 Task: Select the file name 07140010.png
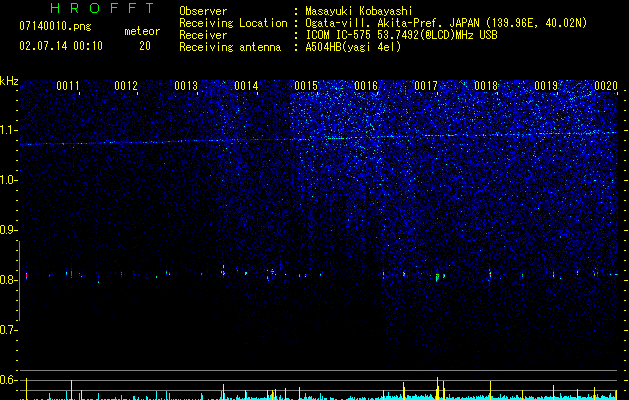[55, 26]
